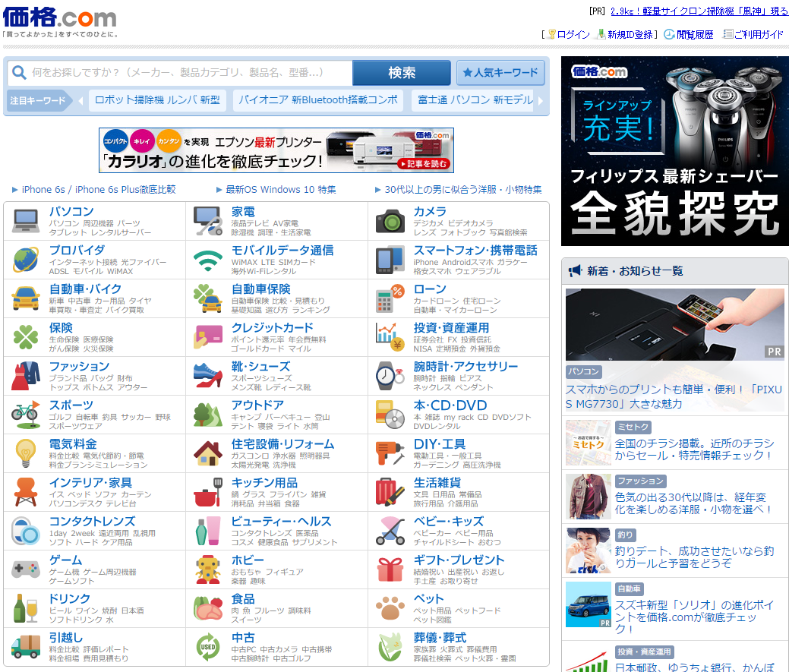Viewport: 789px width, 672px height.
Task: Open the 閲覧履歴 link
Action: (695, 34)
